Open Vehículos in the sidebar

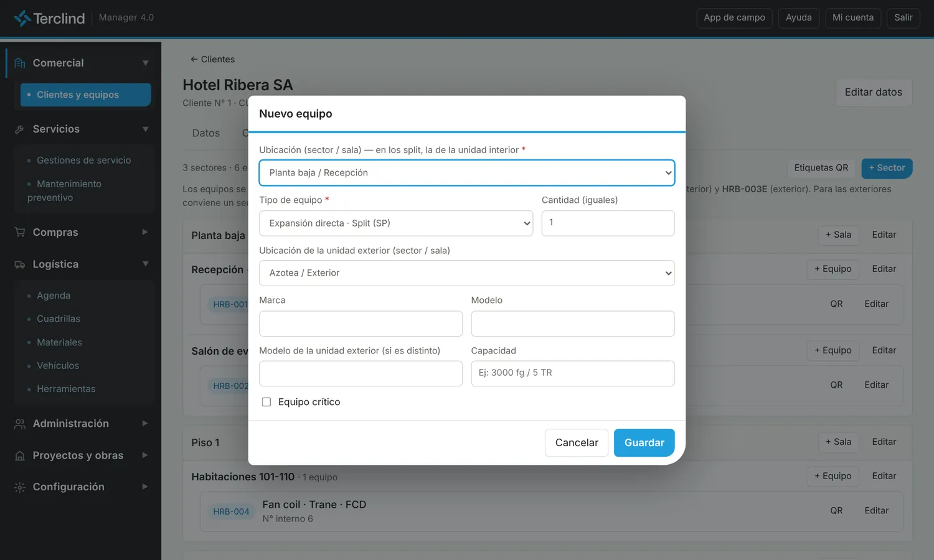point(58,366)
